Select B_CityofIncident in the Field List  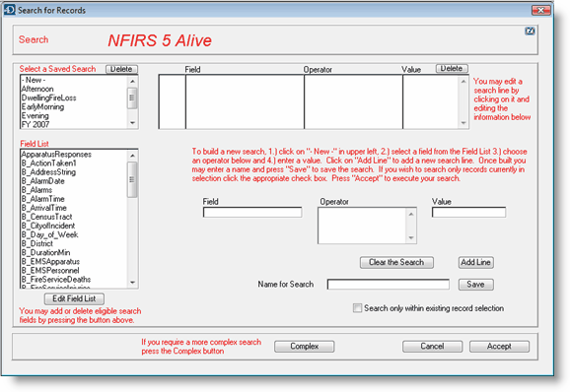click(x=75, y=226)
